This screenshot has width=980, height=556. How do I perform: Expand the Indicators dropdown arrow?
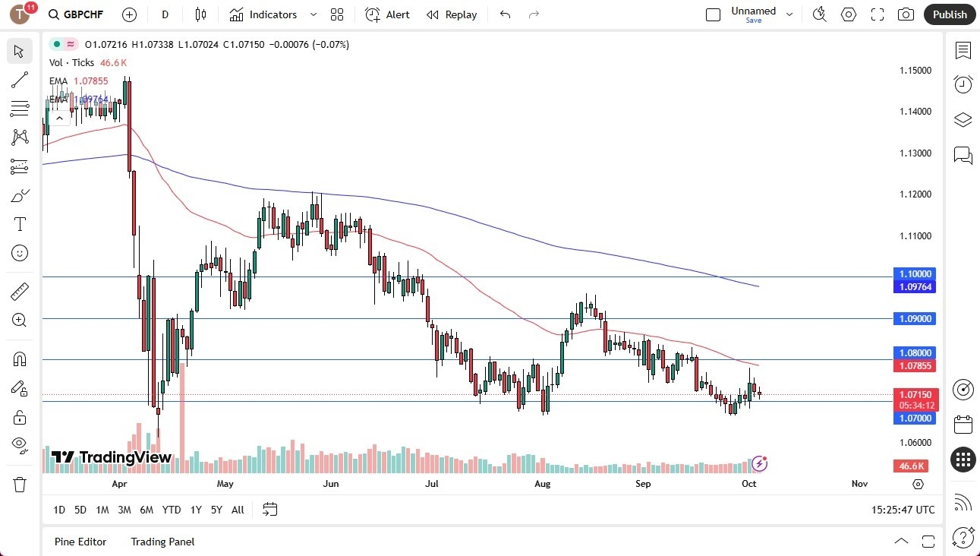[312, 14]
